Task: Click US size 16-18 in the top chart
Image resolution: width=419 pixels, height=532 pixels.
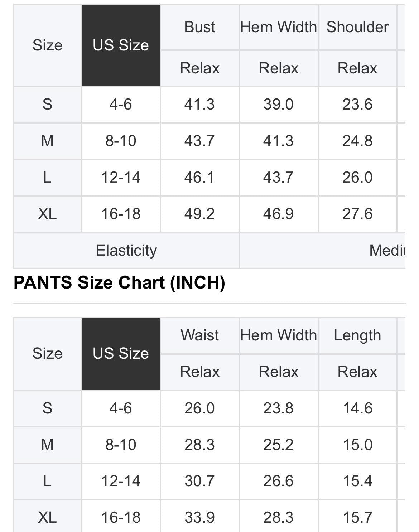Action: (121, 214)
